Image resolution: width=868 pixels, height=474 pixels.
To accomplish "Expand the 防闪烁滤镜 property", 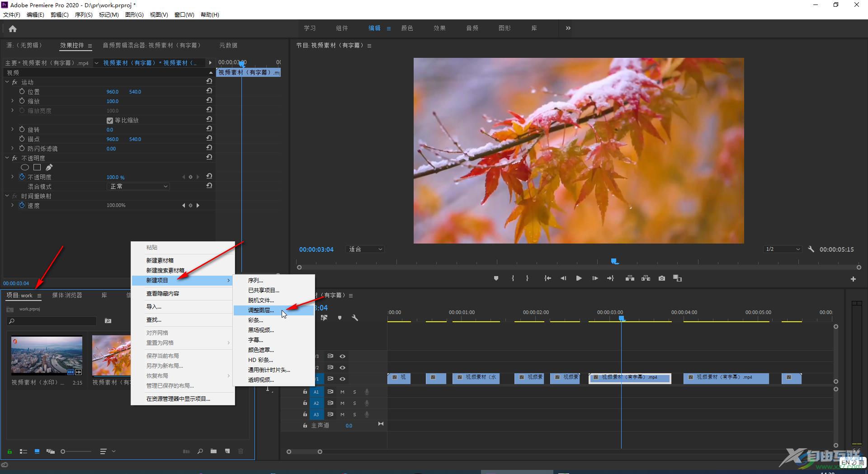I will pyautogui.click(x=13, y=148).
